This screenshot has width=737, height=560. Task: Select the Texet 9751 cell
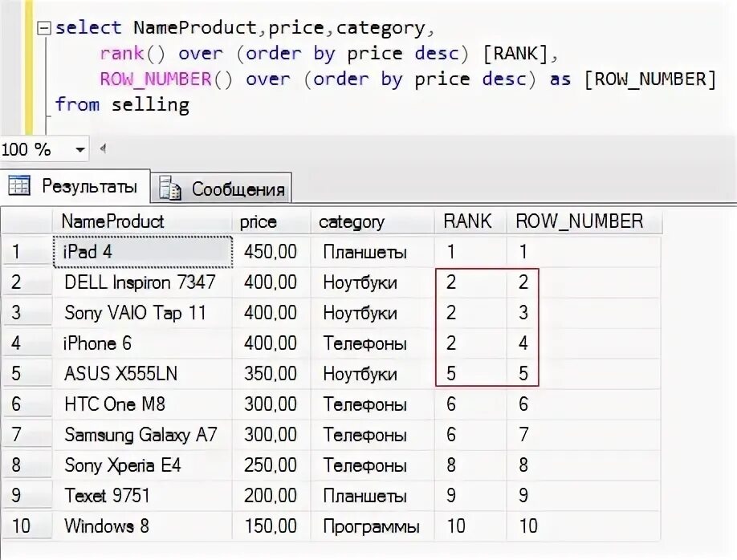[142, 496]
